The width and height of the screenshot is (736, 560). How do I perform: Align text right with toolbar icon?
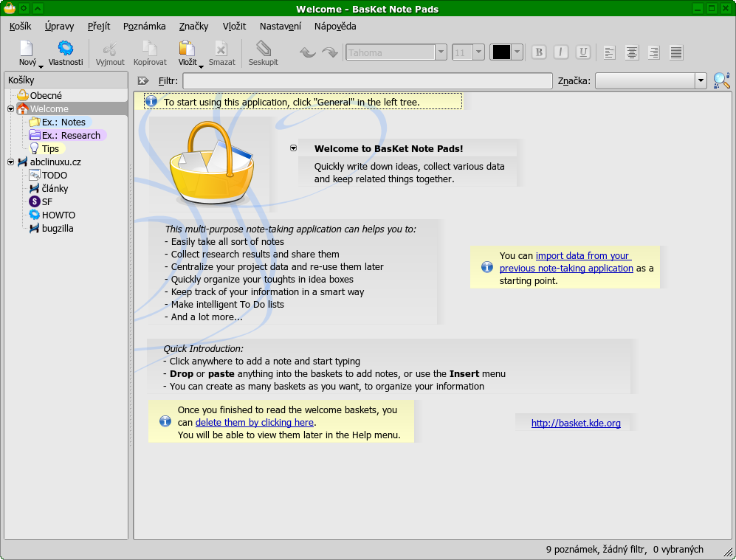coord(653,52)
